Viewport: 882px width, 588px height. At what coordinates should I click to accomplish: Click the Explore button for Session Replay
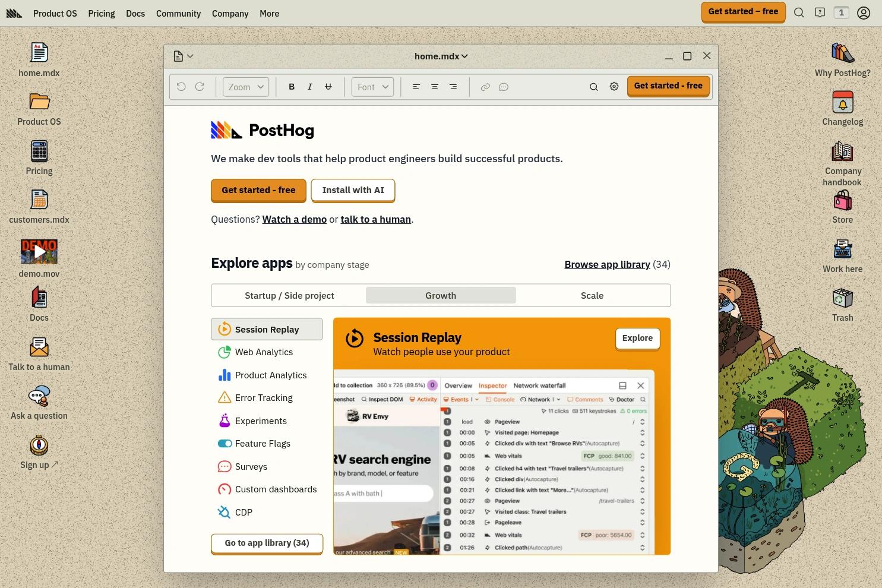click(x=637, y=338)
